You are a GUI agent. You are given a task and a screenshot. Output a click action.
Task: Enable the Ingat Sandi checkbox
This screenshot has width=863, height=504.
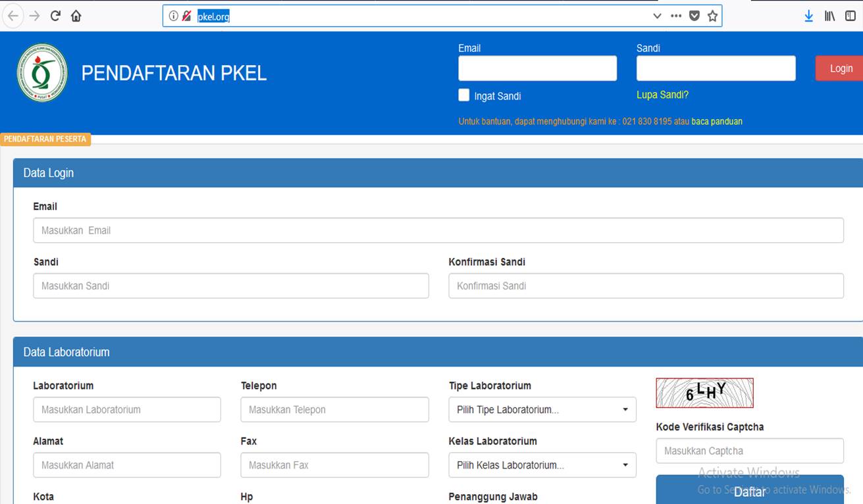tap(464, 95)
